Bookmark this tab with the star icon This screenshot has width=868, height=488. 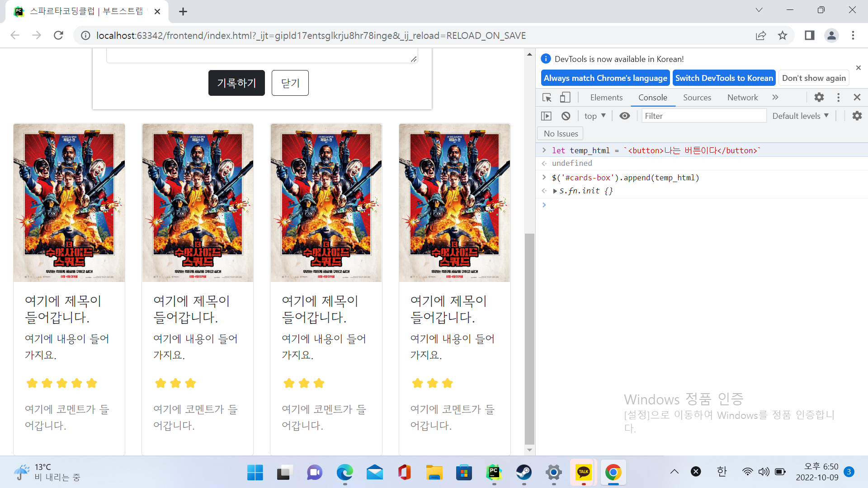point(783,35)
